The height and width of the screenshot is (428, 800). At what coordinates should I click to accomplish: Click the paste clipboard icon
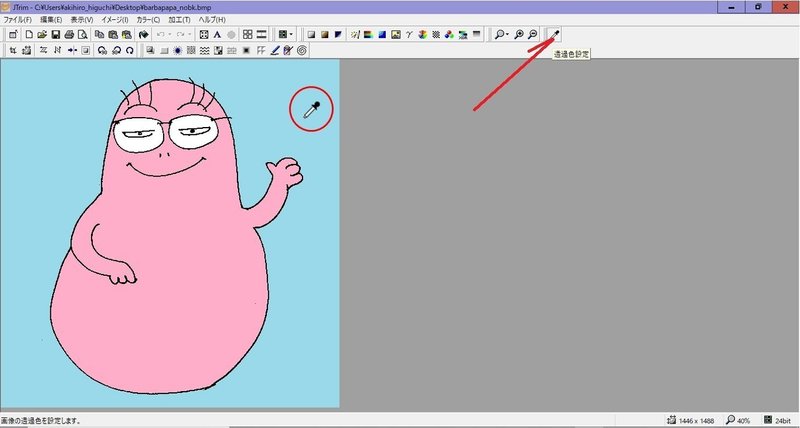(x=113, y=35)
